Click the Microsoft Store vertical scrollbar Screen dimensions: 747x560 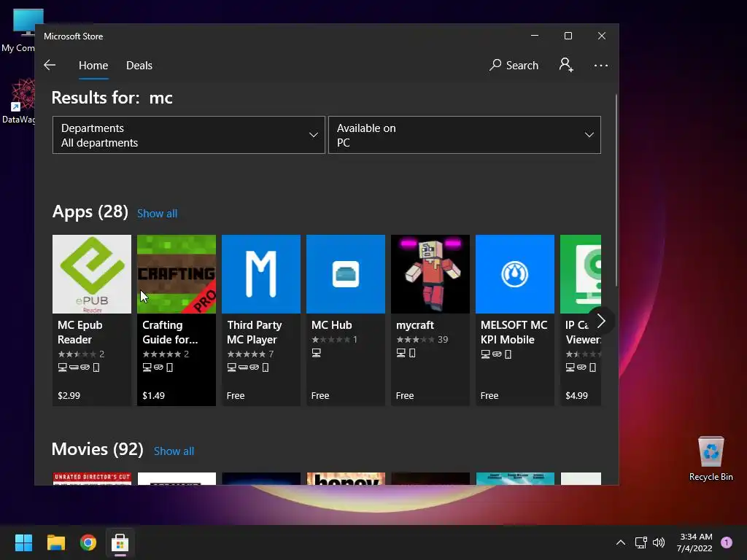point(616,190)
